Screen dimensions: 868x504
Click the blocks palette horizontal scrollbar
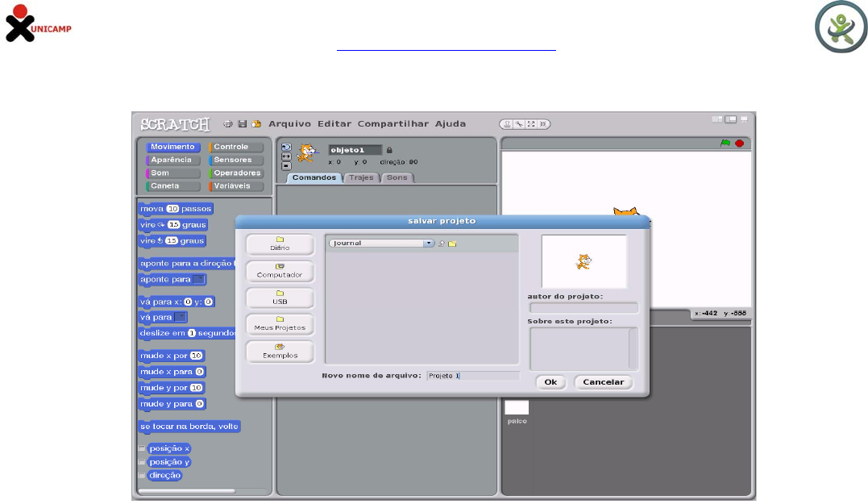pos(186,491)
